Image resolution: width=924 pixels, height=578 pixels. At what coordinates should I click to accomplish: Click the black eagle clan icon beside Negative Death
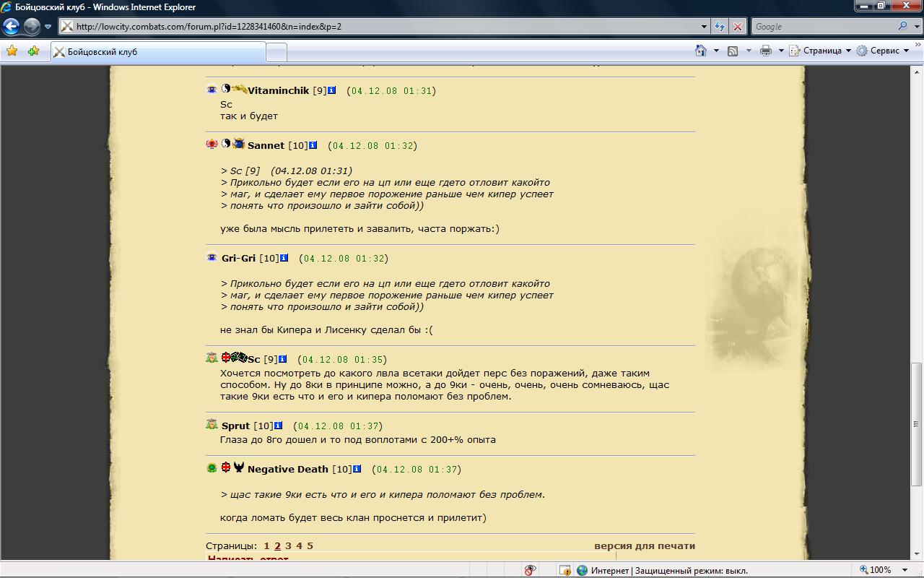pyautogui.click(x=239, y=467)
